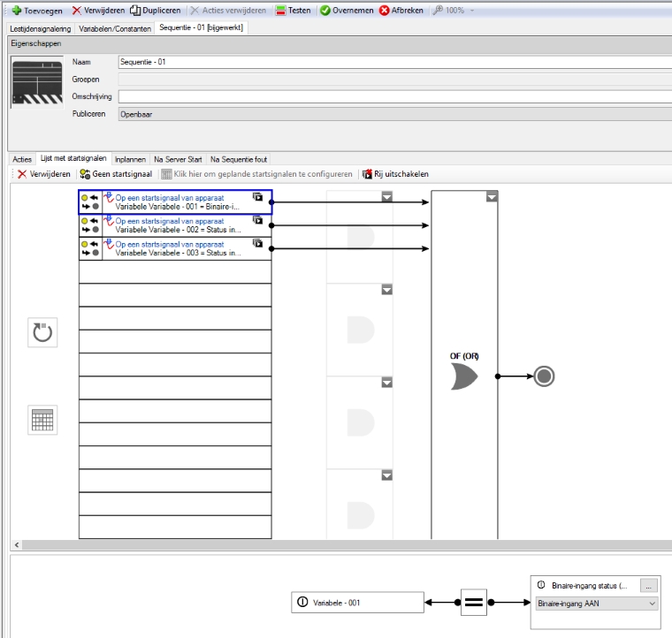Switch to the Variabelen/Constanten tab

pyautogui.click(x=115, y=27)
